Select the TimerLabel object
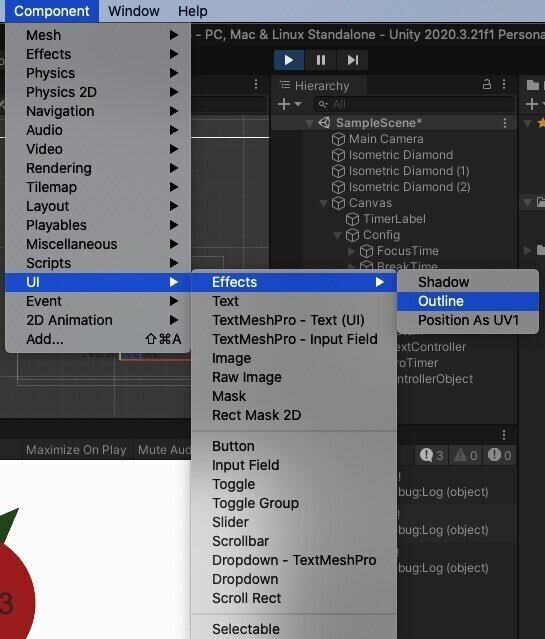 pyautogui.click(x=386, y=219)
